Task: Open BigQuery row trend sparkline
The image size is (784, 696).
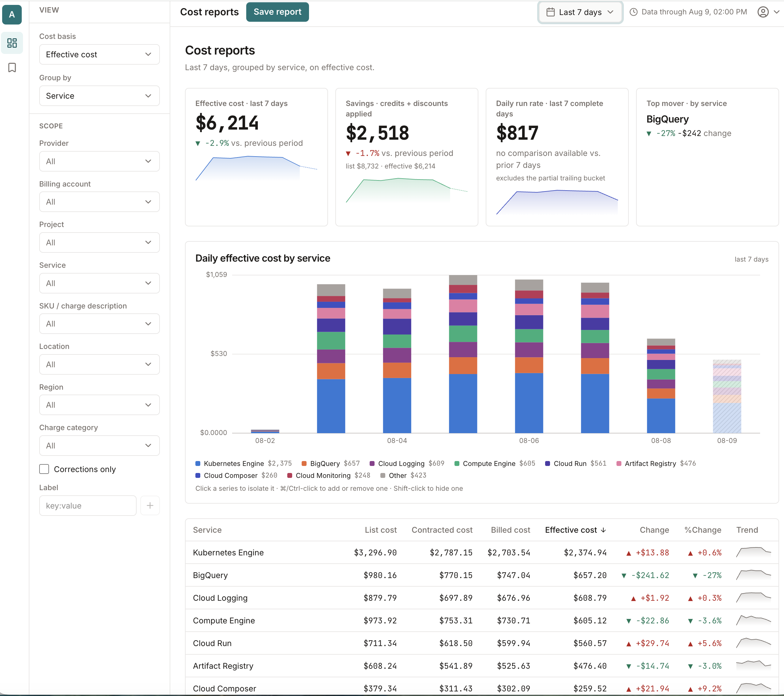Action: pyautogui.click(x=753, y=575)
